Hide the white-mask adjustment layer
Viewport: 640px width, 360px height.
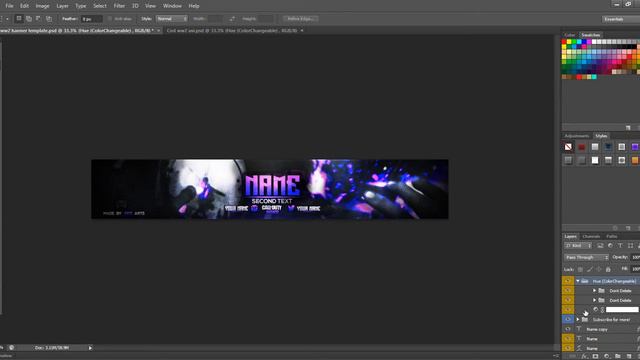click(x=568, y=310)
